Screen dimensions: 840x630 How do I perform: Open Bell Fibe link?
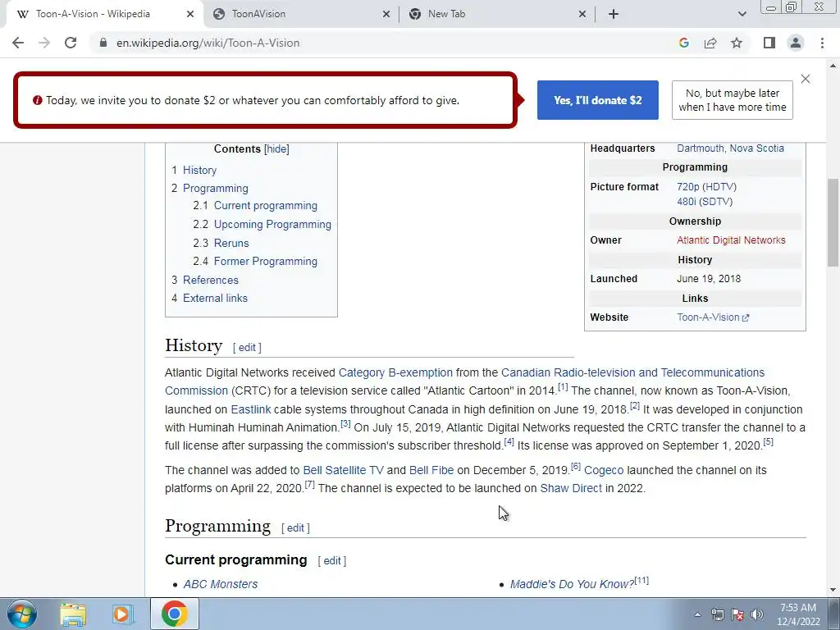tap(431, 470)
